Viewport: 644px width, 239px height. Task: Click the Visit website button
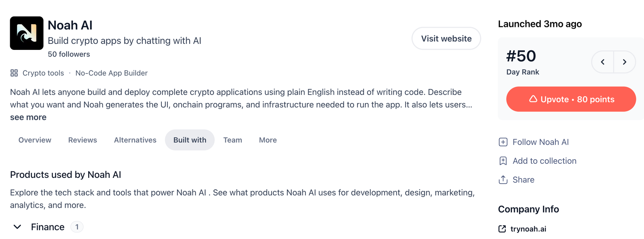446,39
